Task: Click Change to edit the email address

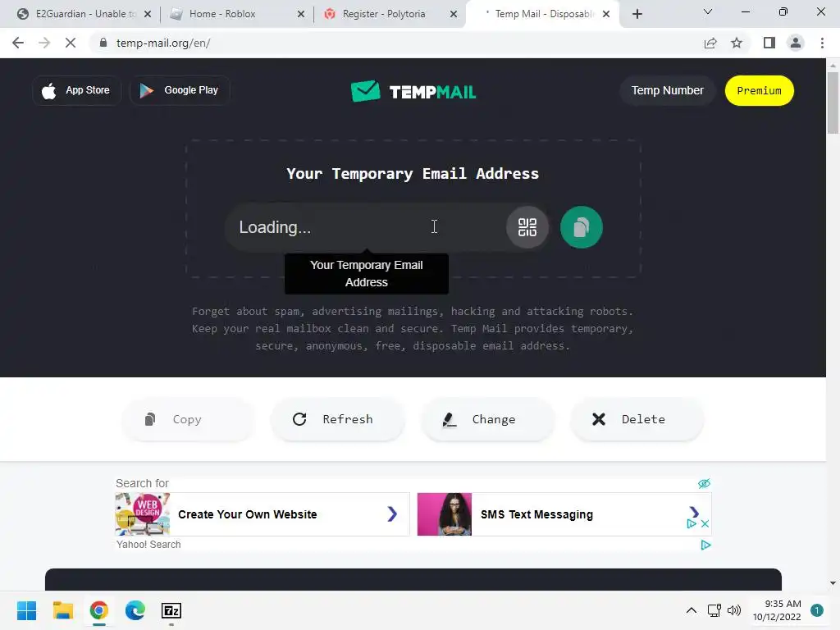Action: pos(487,419)
